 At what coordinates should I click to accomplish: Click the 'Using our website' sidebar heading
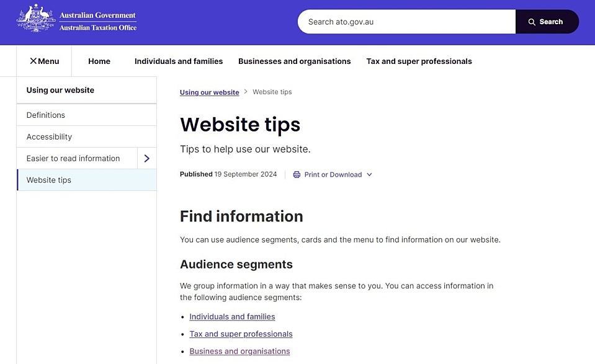[60, 90]
